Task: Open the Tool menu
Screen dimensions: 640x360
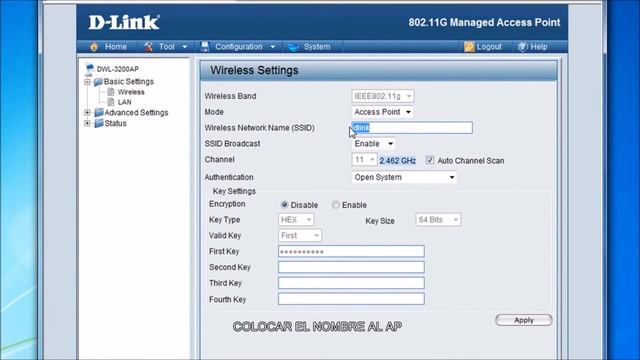Action: (x=167, y=47)
